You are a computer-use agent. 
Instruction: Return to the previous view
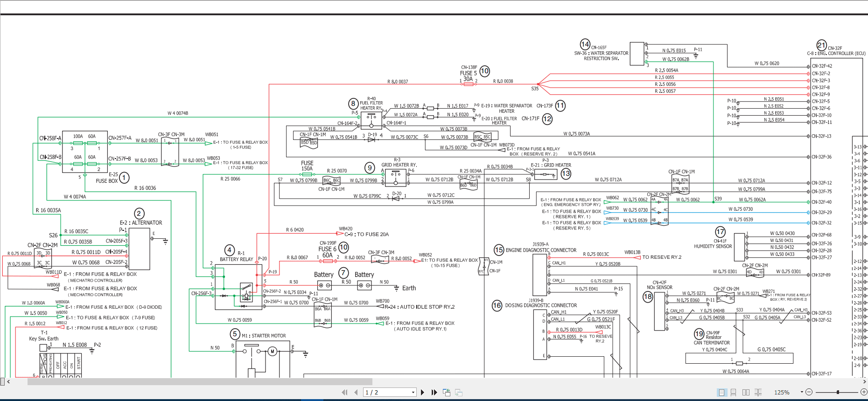(x=447, y=393)
